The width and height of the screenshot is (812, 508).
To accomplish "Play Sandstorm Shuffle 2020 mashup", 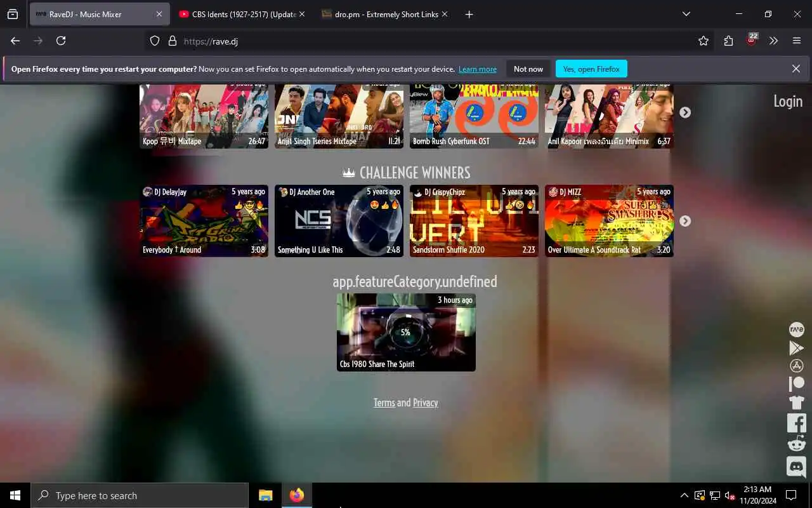I will coord(474,221).
